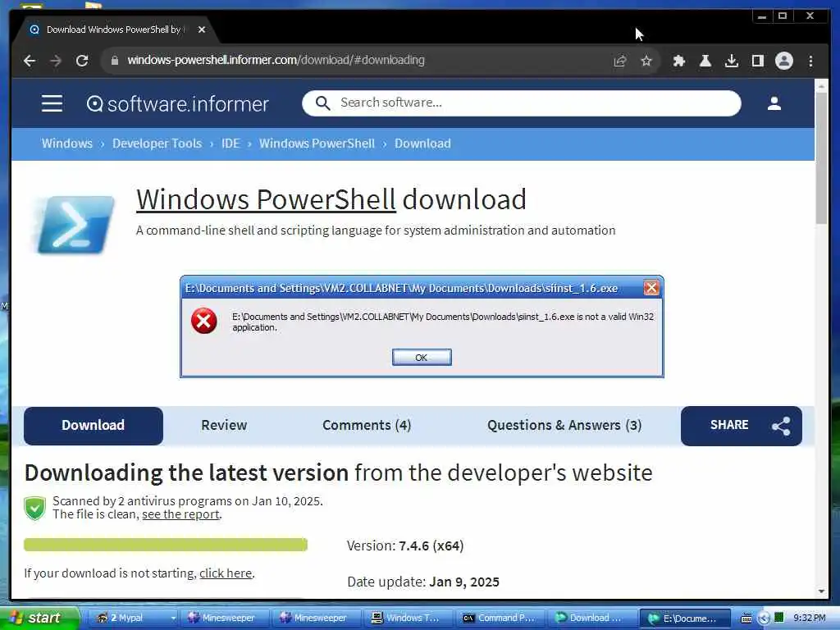Open the Developer Tools breadcrumb

click(157, 144)
